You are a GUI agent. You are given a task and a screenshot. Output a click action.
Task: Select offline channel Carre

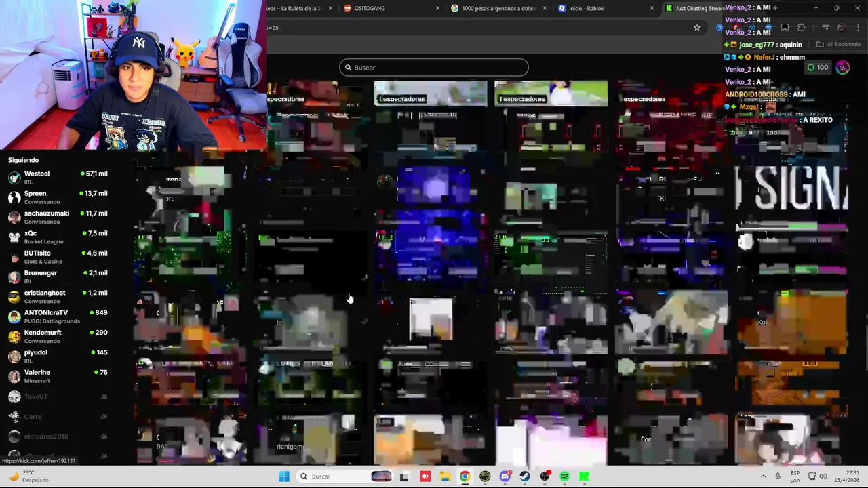58,416
